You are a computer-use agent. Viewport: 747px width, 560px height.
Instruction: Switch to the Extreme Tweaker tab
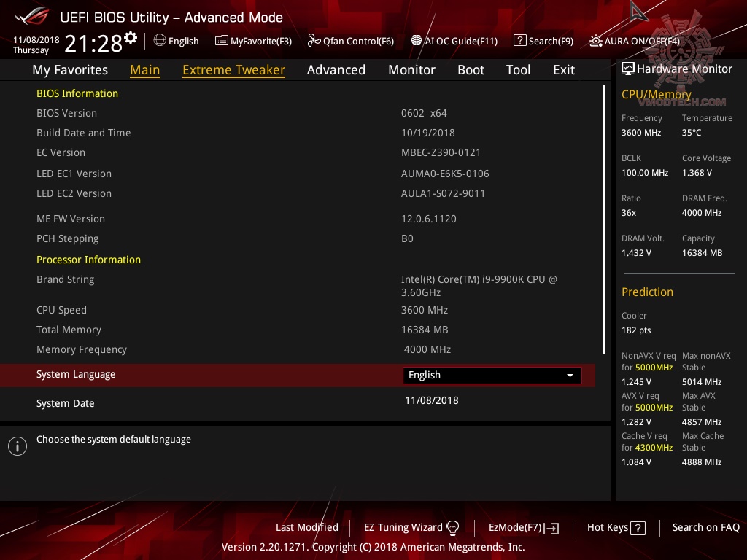[x=234, y=70]
